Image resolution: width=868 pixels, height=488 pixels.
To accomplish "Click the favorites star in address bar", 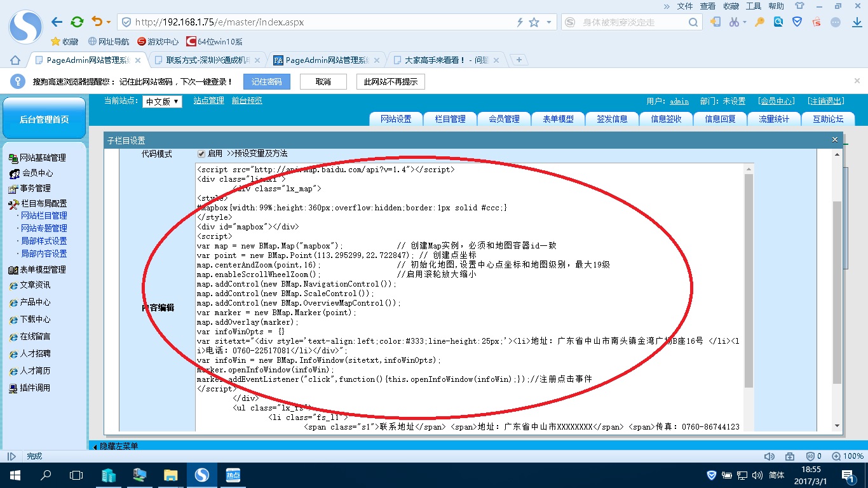I will click(x=534, y=22).
